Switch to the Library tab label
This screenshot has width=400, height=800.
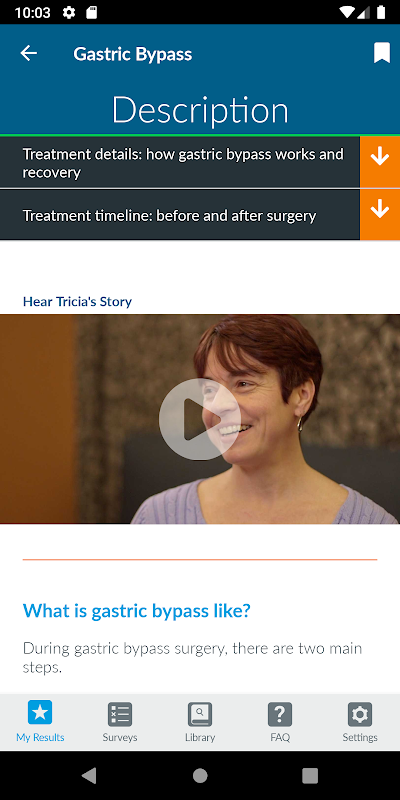200,737
